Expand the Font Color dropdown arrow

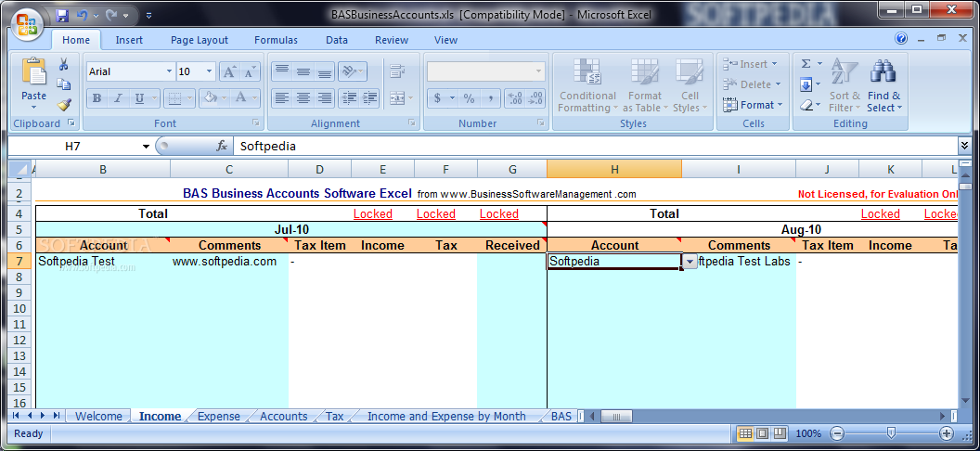coord(254,98)
